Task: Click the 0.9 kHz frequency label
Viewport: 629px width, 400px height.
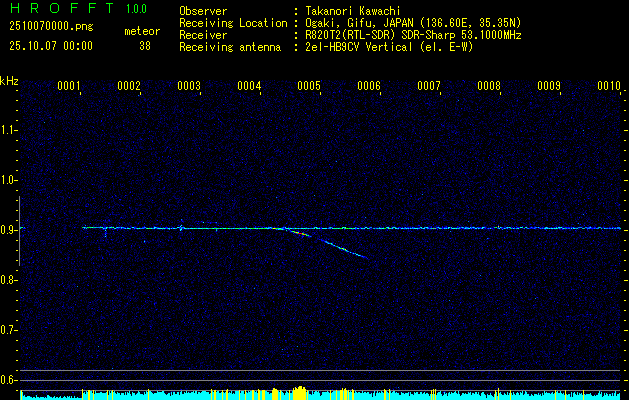Action: click(8, 230)
